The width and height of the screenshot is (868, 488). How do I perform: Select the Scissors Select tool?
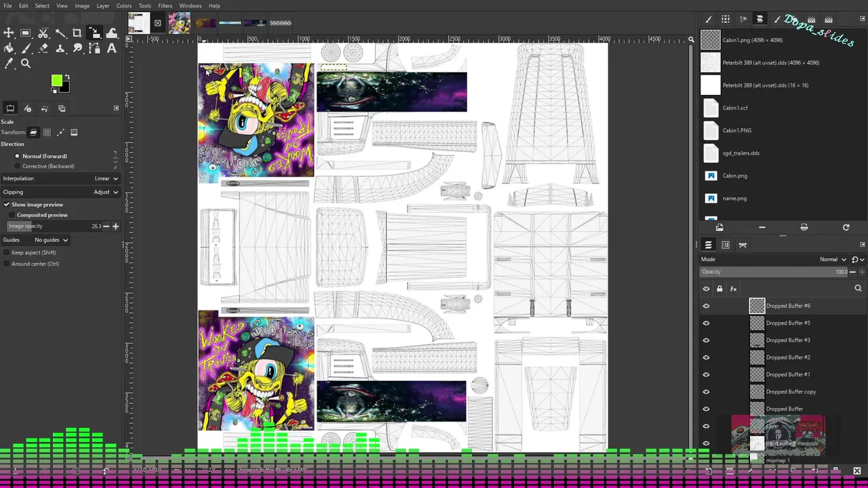(43, 33)
